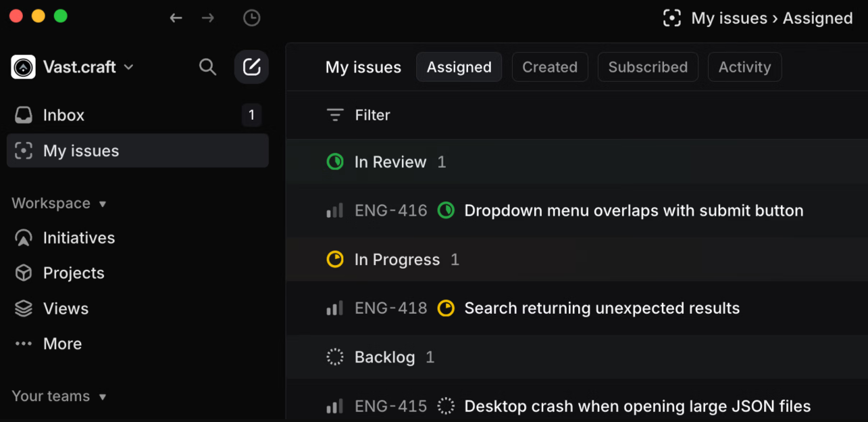Click the In Progress status icon on ENG-418
Image resolution: width=868 pixels, height=422 pixels.
point(446,308)
